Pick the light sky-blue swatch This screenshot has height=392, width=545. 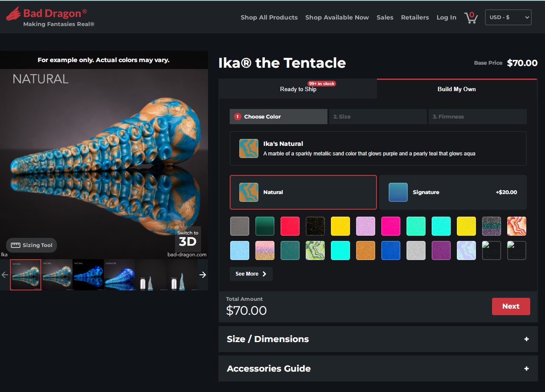(x=240, y=250)
